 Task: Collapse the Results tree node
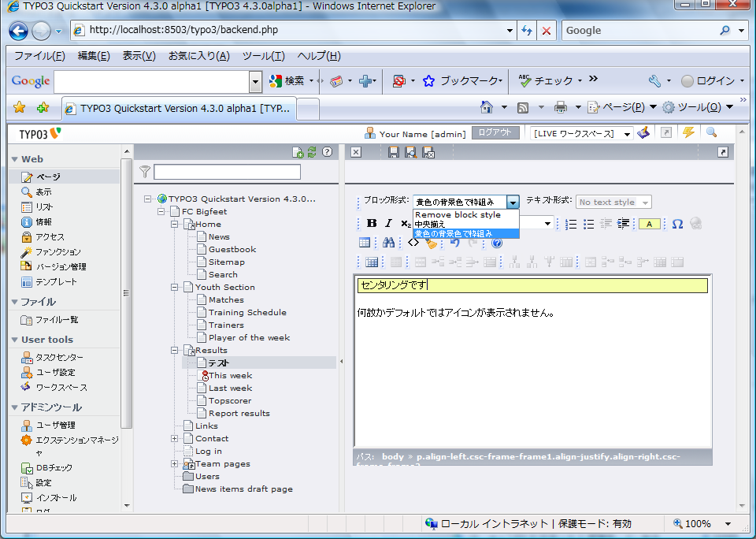[x=175, y=351]
